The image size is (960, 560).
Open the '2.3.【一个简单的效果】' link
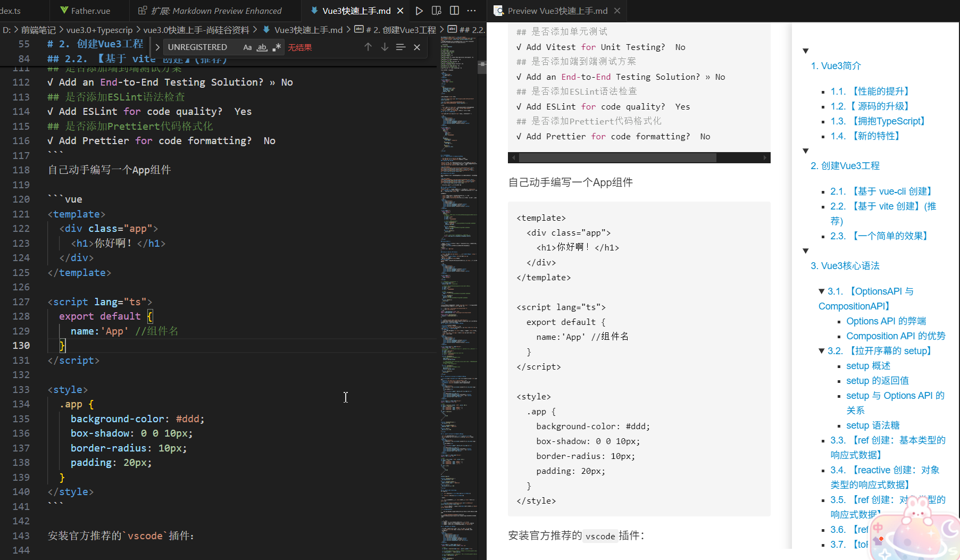[879, 236]
